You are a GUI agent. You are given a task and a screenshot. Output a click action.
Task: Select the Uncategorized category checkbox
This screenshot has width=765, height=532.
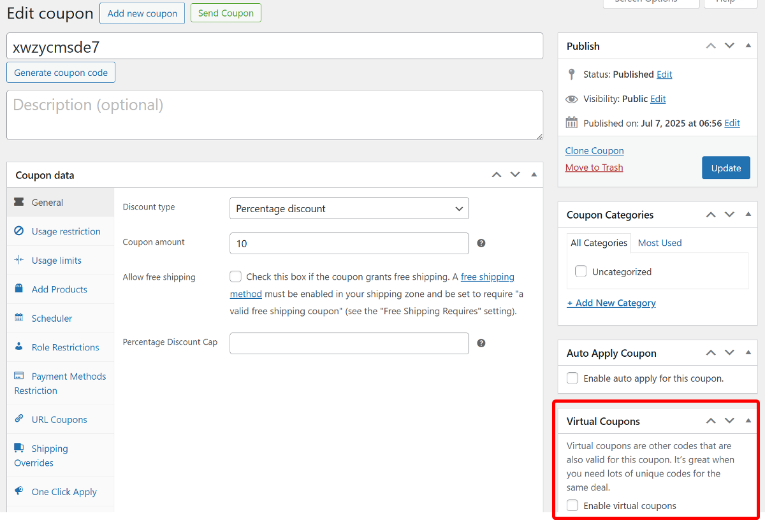coord(581,271)
